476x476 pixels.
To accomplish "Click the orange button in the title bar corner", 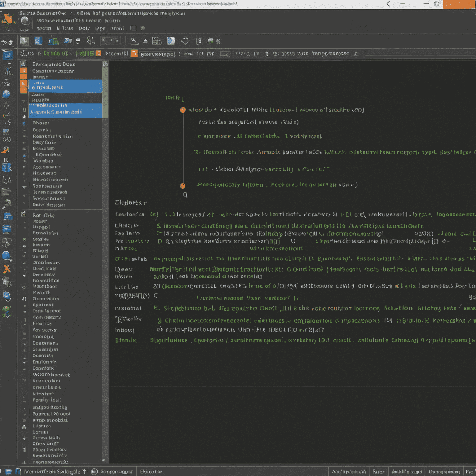I will 459,4.
